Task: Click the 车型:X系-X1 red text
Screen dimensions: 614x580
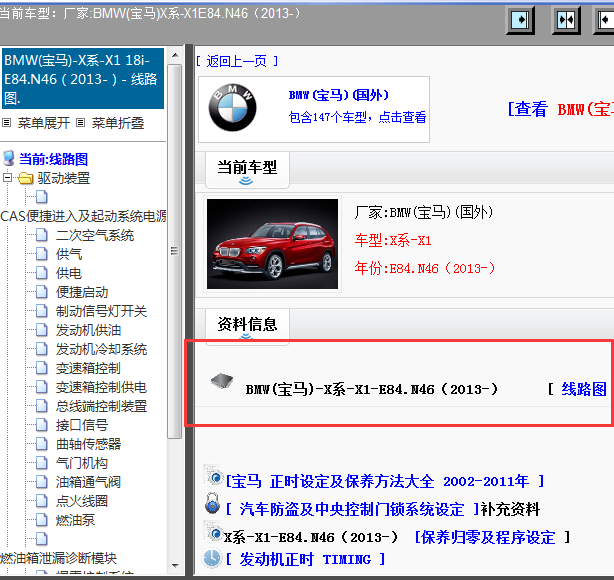Action: coord(393,240)
